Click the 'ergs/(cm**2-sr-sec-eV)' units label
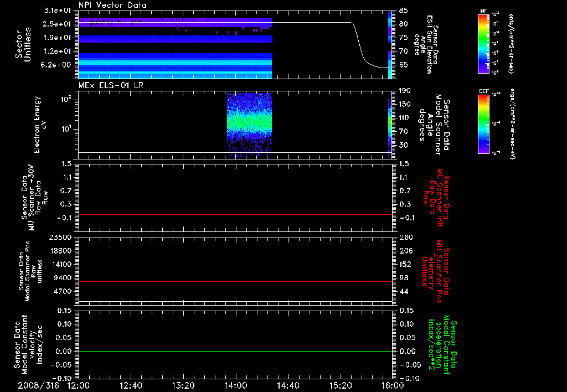567x392 pixels. coord(513,124)
